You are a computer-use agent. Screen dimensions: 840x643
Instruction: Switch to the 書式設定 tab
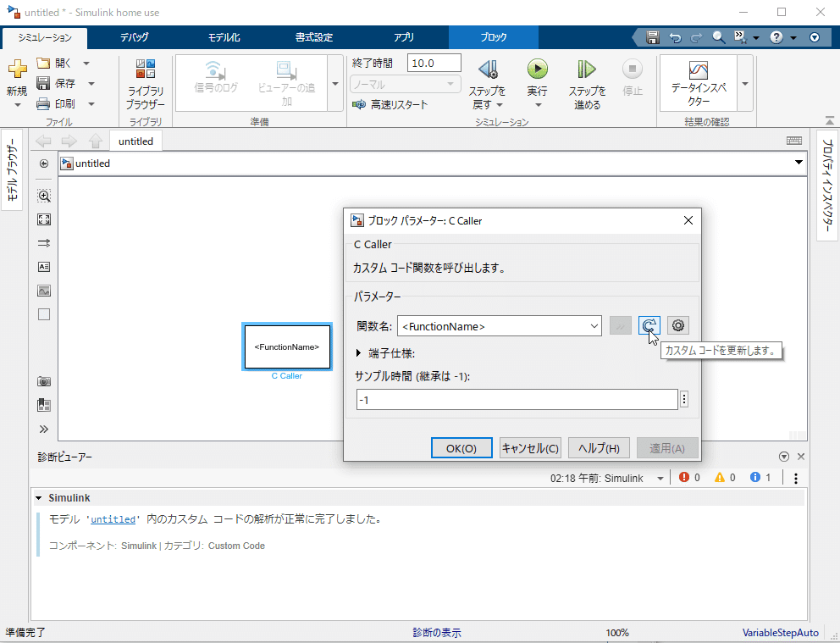click(314, 37)
